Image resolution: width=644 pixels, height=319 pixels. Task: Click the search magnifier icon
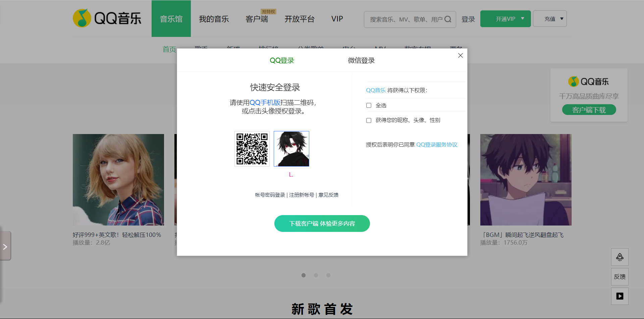click(448, 19)
